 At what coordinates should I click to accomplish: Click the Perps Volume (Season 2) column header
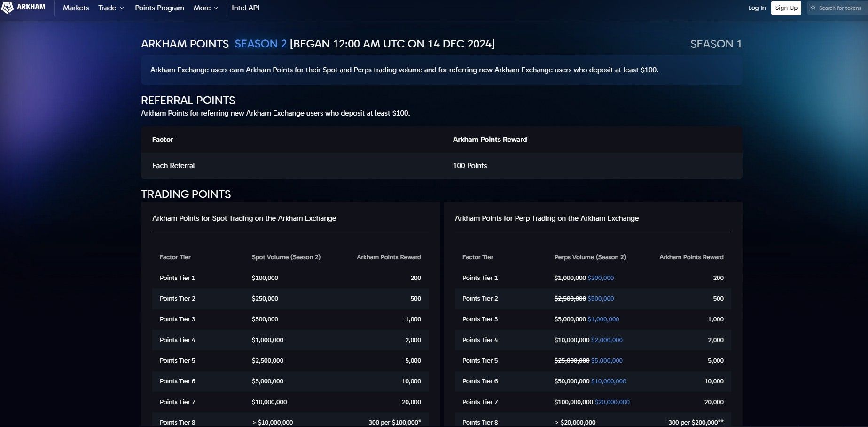click(x=590, y=257)
